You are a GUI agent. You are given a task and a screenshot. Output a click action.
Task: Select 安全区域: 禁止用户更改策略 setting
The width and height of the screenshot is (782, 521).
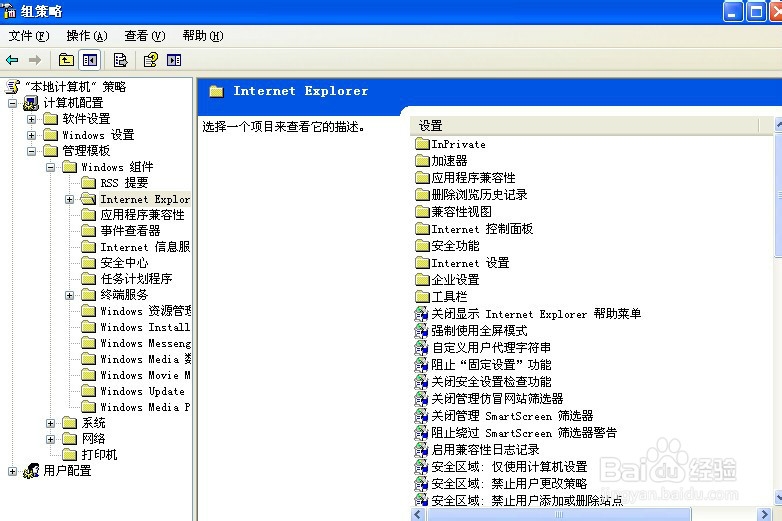pos(509,484)
